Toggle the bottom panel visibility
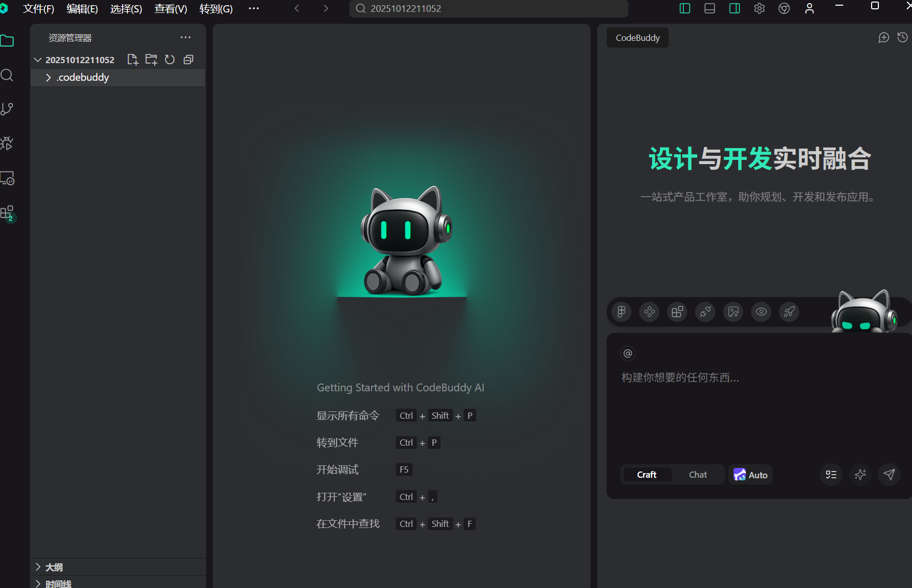 click(x=709, y=8)
